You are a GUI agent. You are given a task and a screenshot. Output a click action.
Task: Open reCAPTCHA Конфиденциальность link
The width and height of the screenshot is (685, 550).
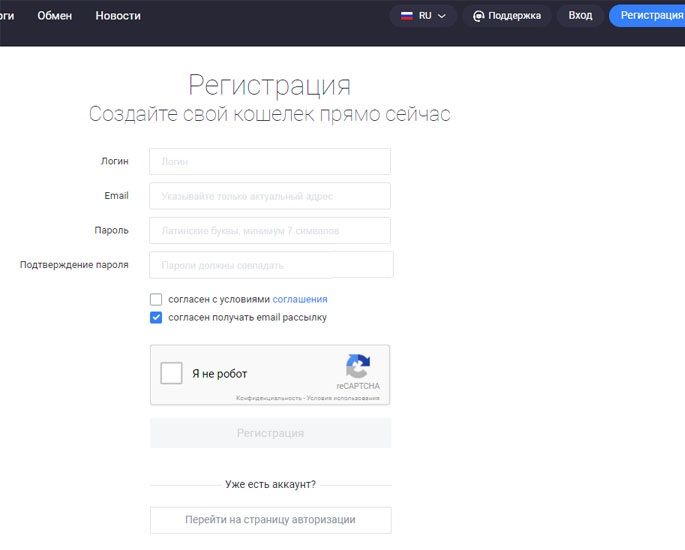point(269,398)
